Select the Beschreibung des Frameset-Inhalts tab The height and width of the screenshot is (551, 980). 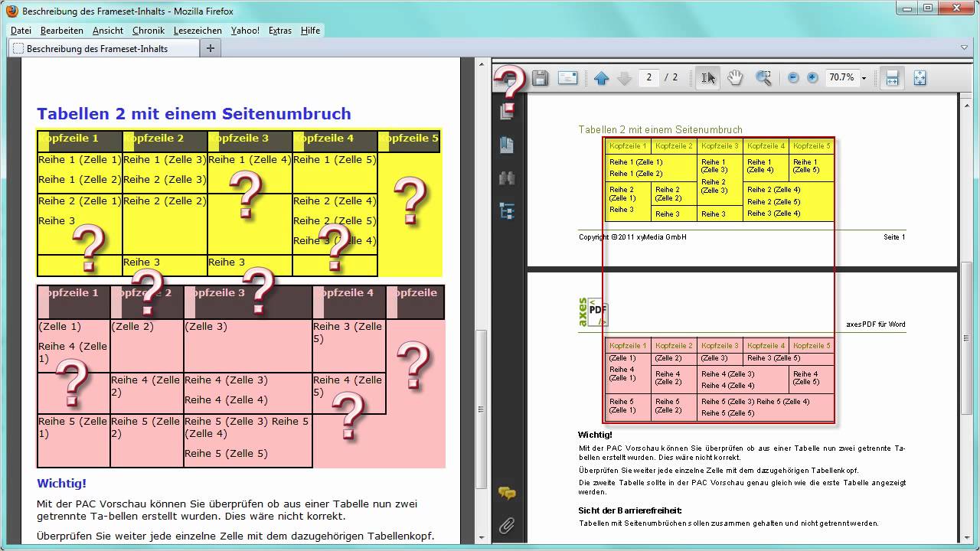(103, 48)
